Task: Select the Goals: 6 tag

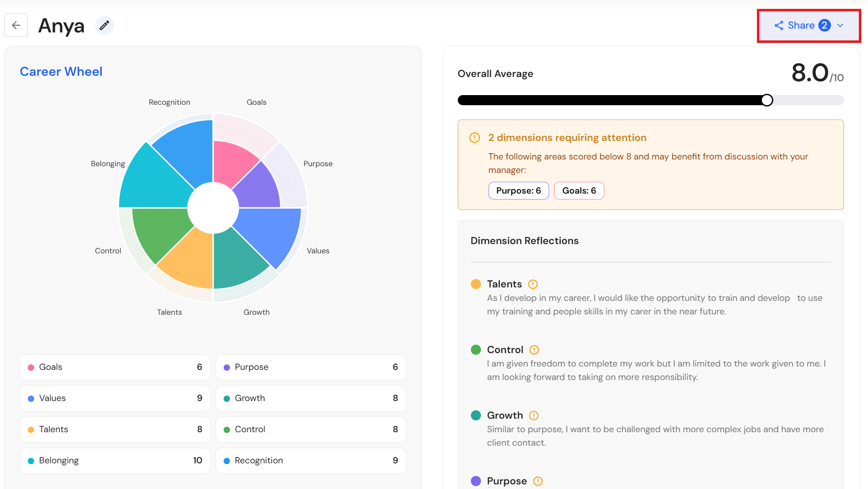Action: [x=579, y=191]
